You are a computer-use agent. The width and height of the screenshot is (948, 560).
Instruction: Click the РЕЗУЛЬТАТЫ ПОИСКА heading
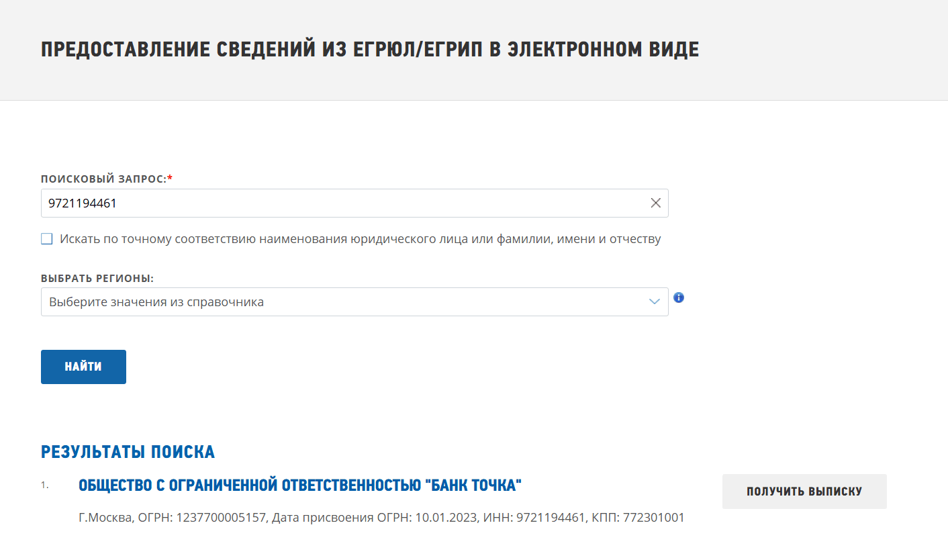coord(128,452)
